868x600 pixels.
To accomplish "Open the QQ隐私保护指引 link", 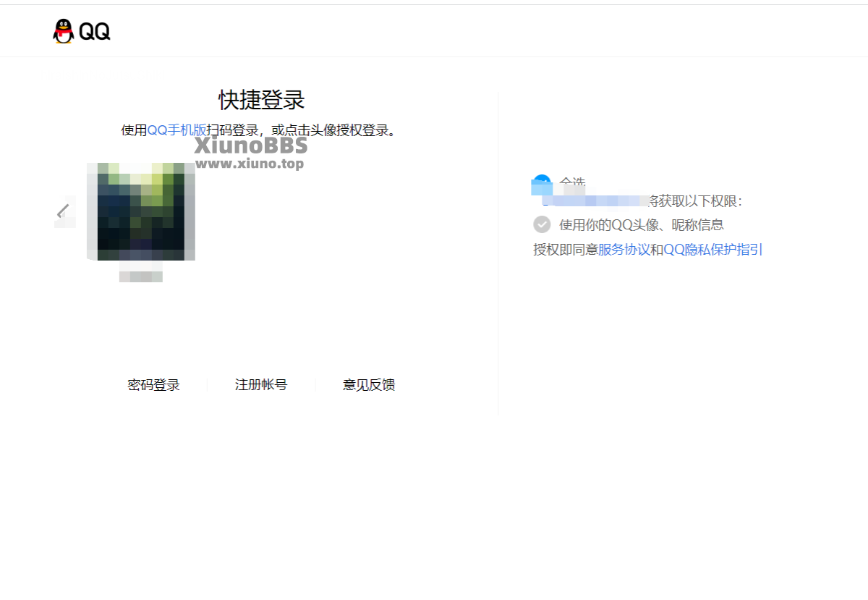I will [713, 250].
